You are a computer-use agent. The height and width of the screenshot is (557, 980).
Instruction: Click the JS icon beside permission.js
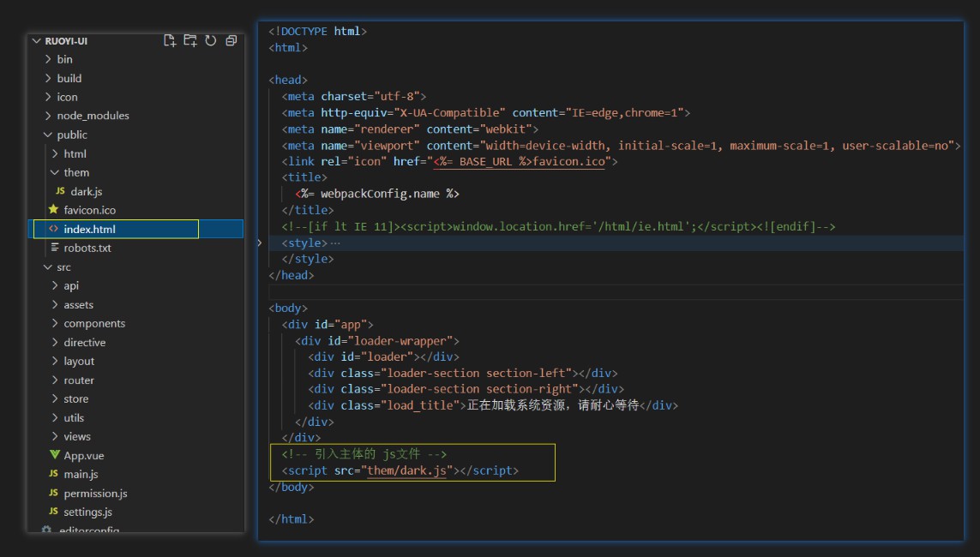[x=54, y=493]
